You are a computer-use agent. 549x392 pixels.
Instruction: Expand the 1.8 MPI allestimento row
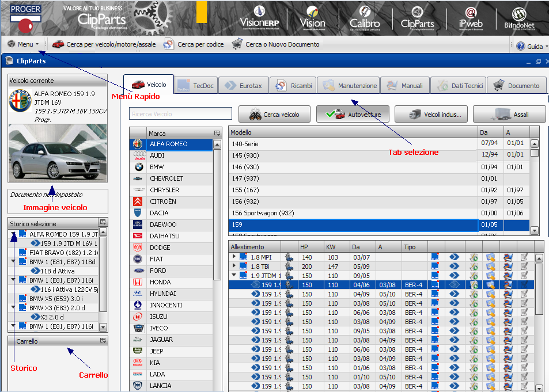point(234,257)
